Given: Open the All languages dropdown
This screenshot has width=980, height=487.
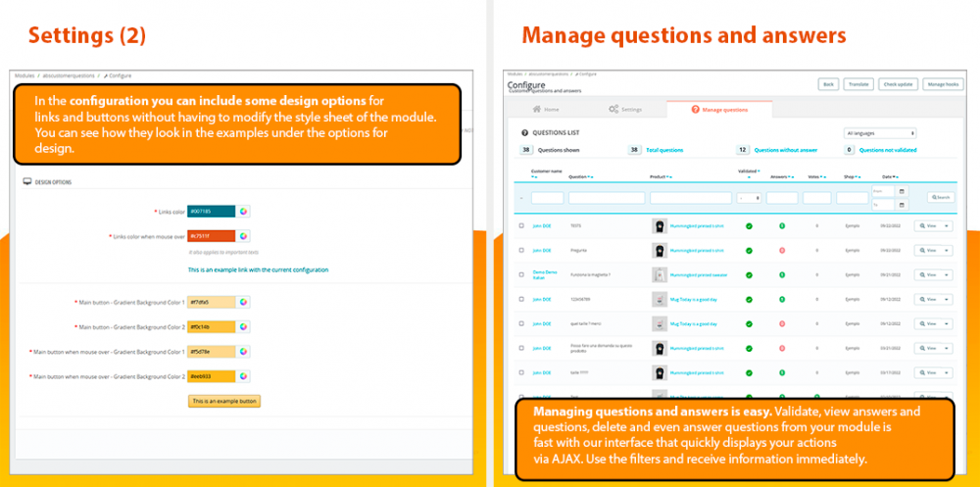Looking at the screenshot, I should (x=879, y=133).
